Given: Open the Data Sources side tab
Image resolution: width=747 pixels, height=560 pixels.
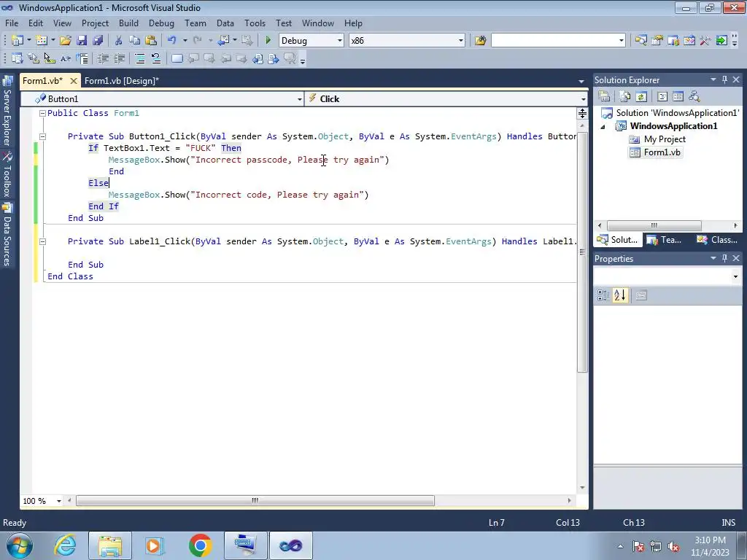Looking at the screenshot, I should pos(7,236).
